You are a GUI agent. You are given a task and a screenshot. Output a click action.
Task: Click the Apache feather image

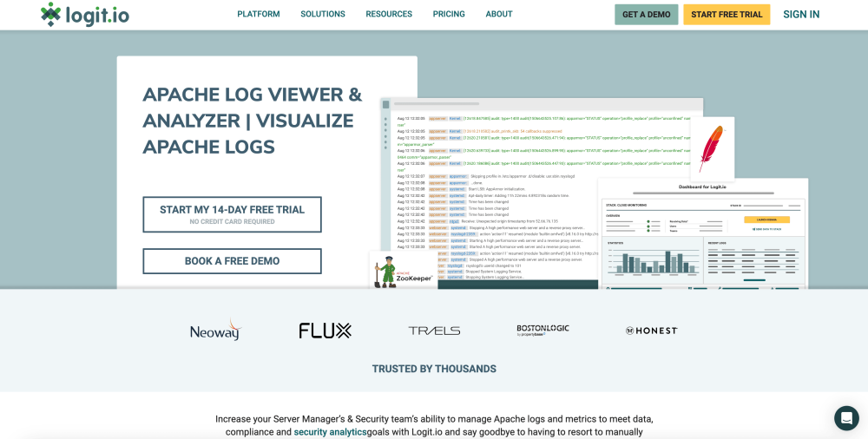712,148
